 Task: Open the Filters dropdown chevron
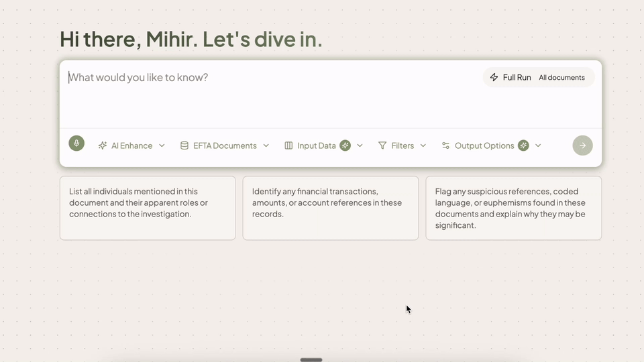(423, 145)
